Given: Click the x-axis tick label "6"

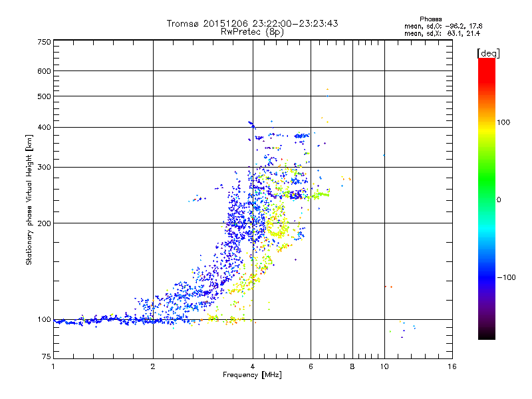Looking at the screenshot, I should (x=311, y=366).
